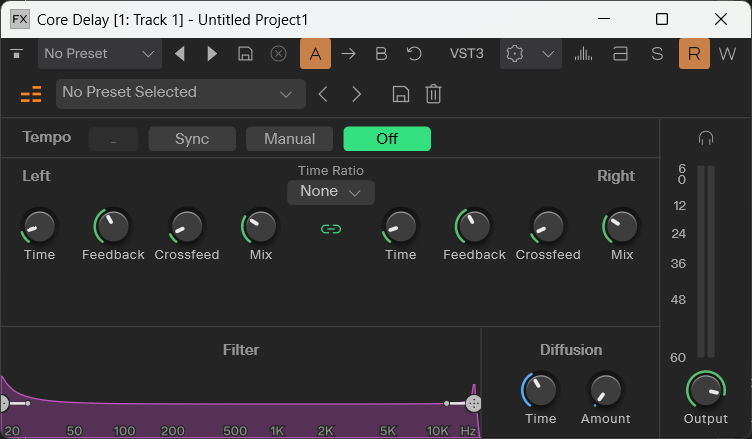The height and width of the screenshot is (439, 752).
Task: Go to next preset with right triangle
Action: pyautogui.click(x=212, y=54)
